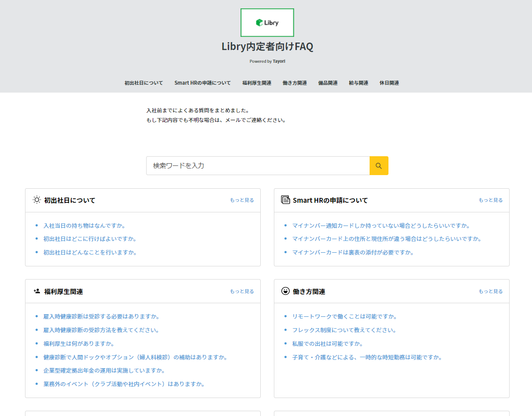Open question 子育て・介護などによる、一時的な時短勤務
The image size is (532, 416).
pyautogui.click(x=367, y=357)
